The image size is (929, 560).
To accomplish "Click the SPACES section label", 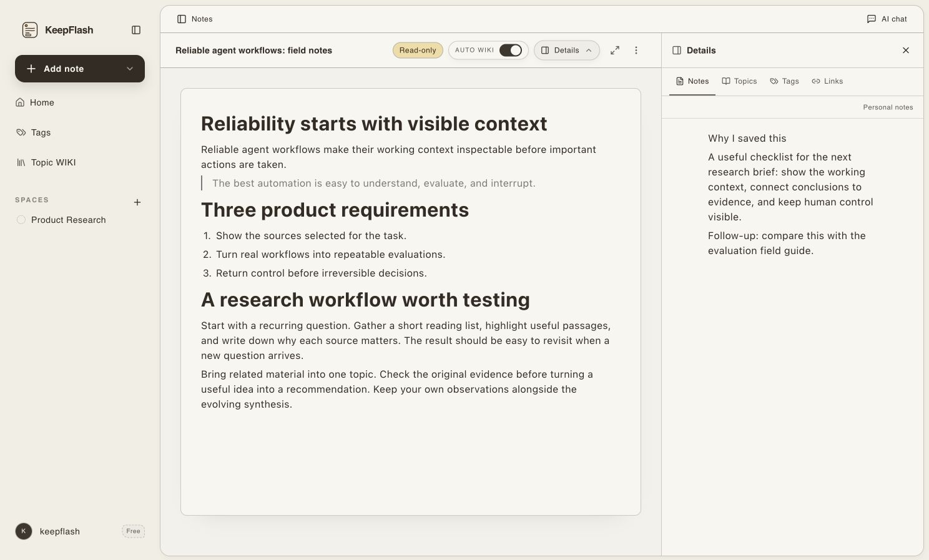I will point(32,200).
